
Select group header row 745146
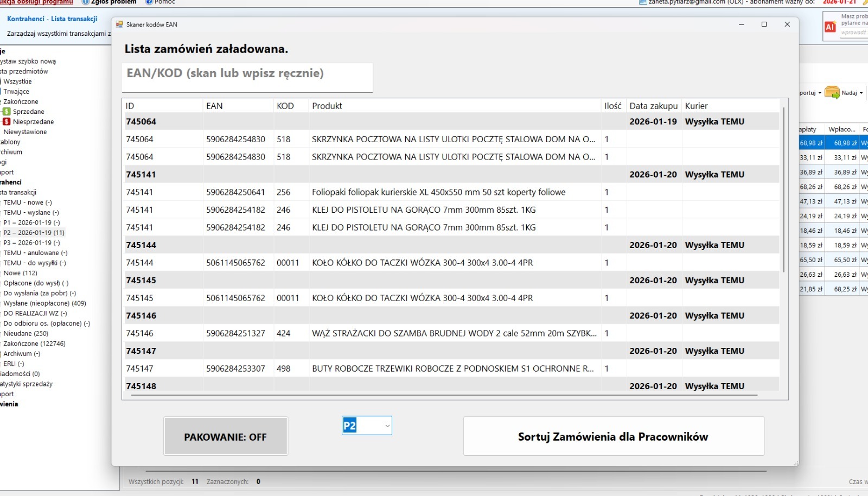[x=451, y=315]
